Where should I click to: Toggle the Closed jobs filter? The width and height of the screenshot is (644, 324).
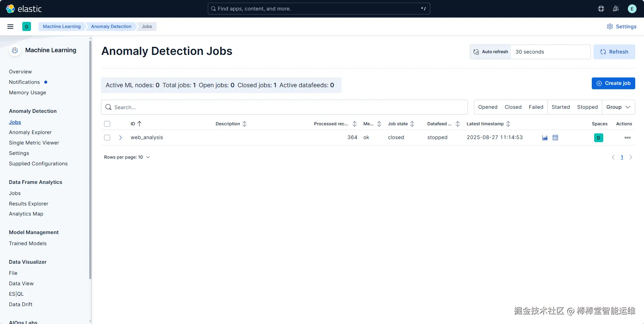[x=513, y=107]
